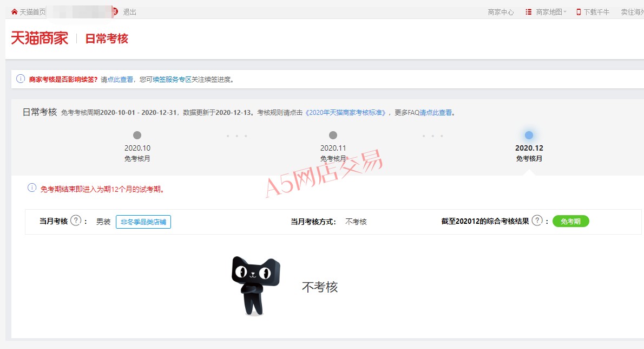The width and height of the screenshot is (644, 349).
Task: Click the 卖往海外 link in top bar
Action: click(x=632, y=12)
